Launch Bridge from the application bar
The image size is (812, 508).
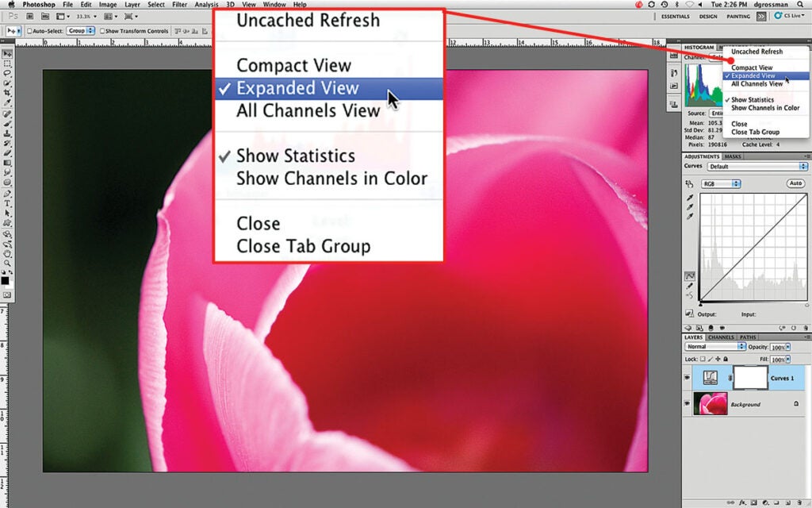[31, 17]
